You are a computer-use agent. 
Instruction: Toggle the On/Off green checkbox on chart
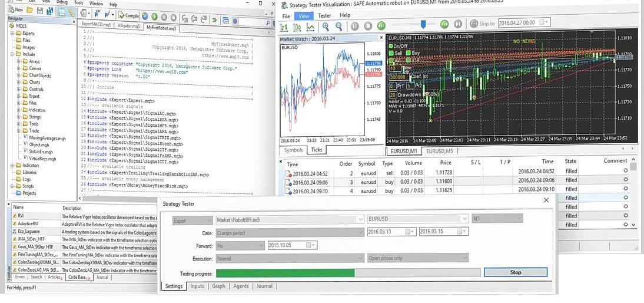[391, 47]
